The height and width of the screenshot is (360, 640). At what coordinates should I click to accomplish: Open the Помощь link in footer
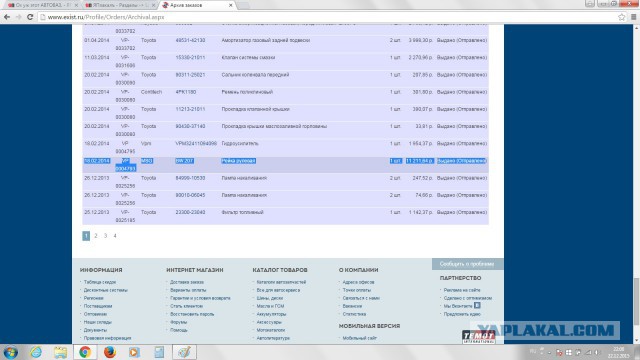tap(179, 330)
